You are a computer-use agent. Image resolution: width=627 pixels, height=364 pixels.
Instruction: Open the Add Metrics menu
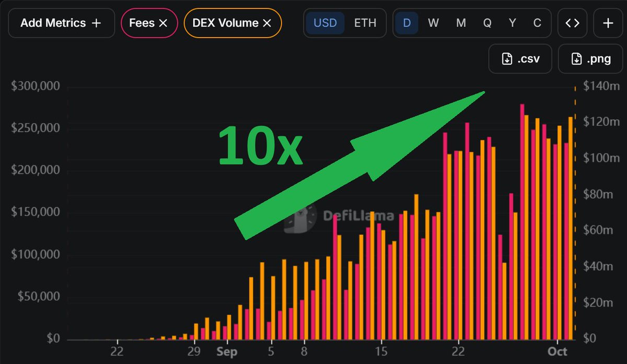(x=61, y=23)
